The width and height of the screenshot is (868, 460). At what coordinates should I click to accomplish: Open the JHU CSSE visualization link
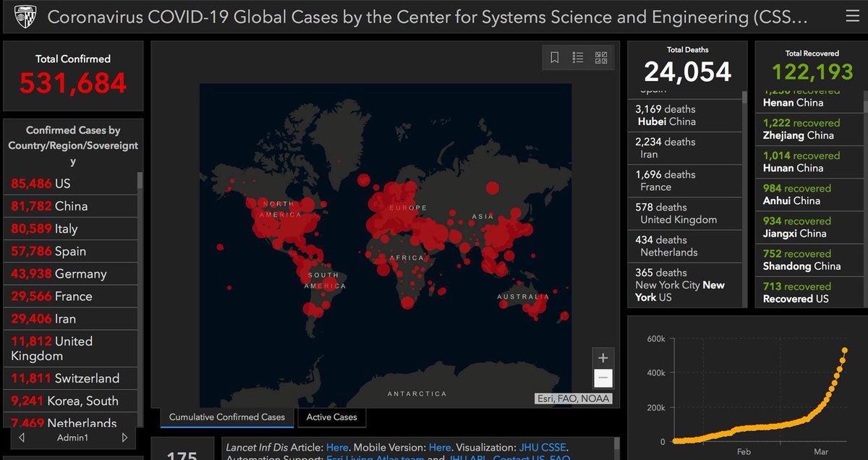pos(542,448)
